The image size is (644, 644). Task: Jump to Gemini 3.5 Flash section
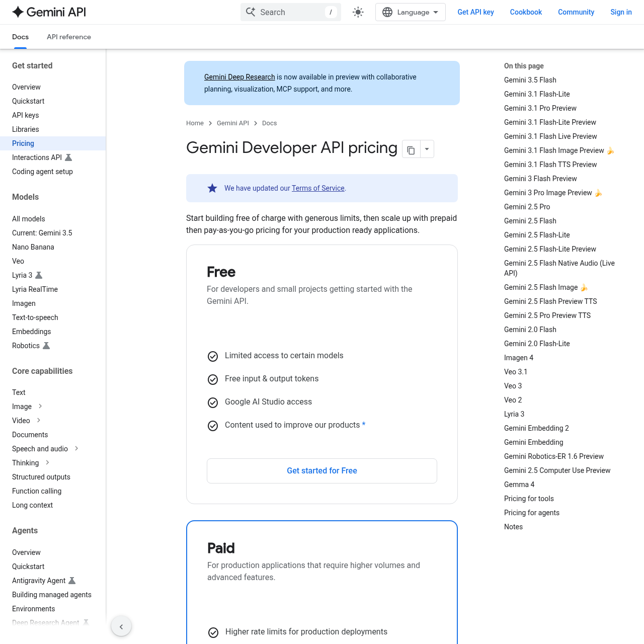point(530,80)
